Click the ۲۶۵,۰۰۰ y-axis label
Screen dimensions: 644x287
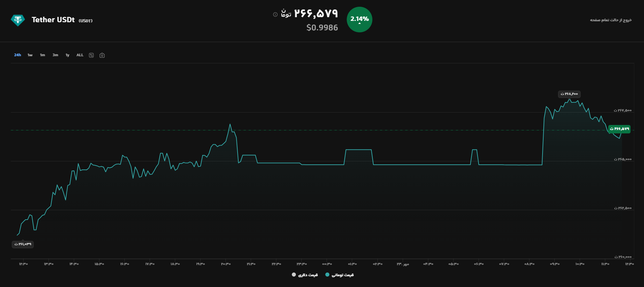pos(623,159)
